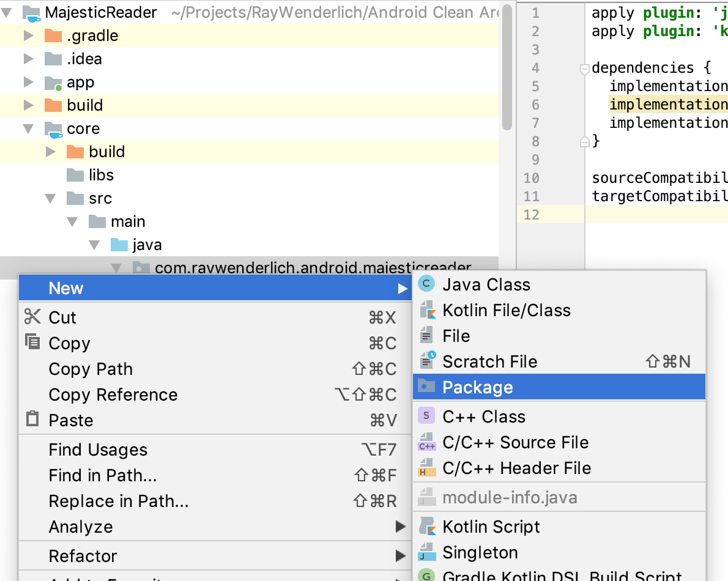Collapse the src folder
The height and width of the screenshot is (581, 728).
point(50,198)
